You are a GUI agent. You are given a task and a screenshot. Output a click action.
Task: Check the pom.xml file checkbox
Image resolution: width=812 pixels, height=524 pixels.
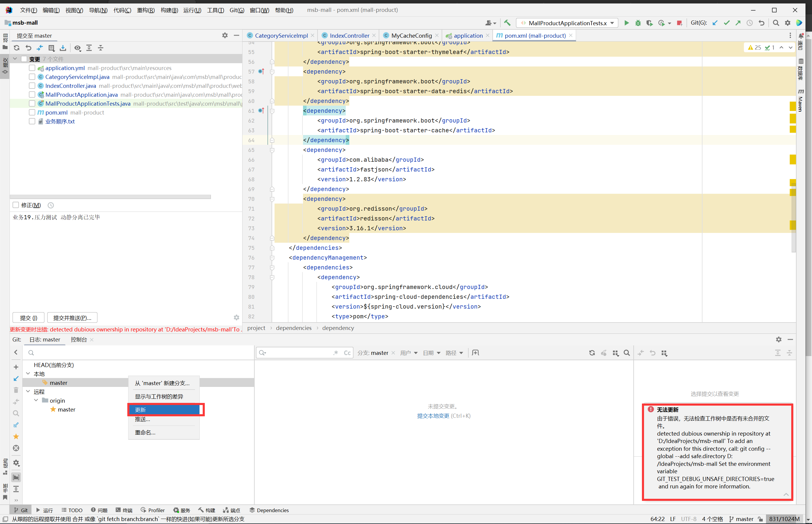click(32, 112)
